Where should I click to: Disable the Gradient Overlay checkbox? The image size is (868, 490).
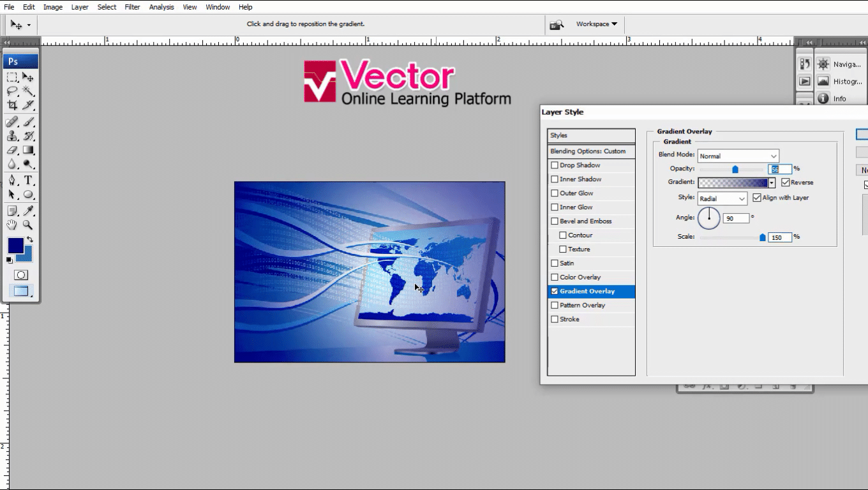click(555, 291)
